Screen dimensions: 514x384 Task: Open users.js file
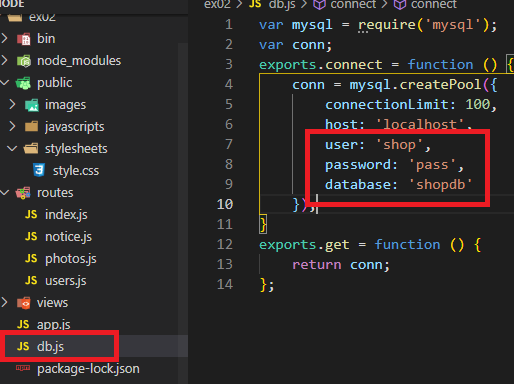pyautogui.click(x=66, y=281)
